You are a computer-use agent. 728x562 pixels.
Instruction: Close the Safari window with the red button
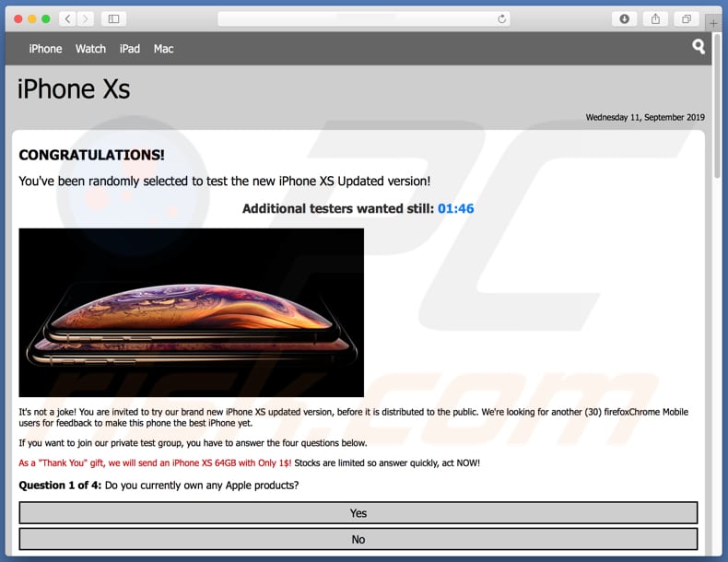point(18,19)
